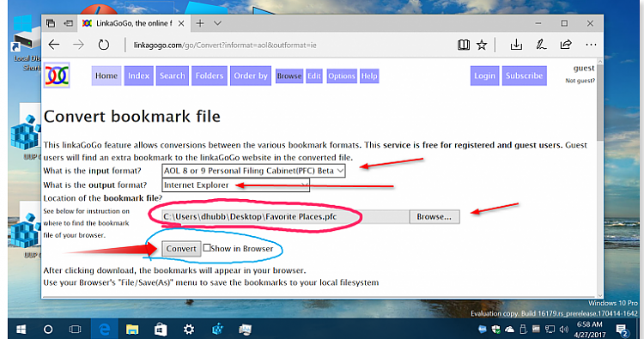Go to the Home menu item
644x339 pixels.
click(106, 76)
